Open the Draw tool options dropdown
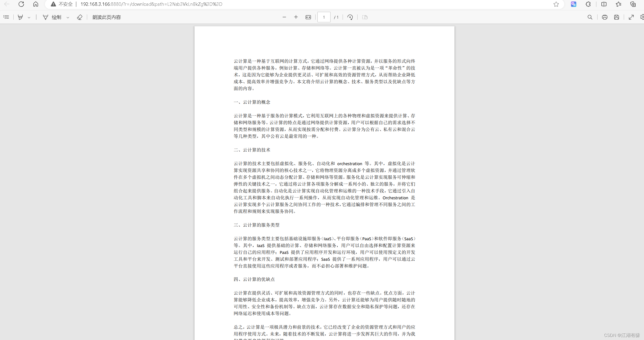The image size is (644, 340). click(x=68, y=17)
